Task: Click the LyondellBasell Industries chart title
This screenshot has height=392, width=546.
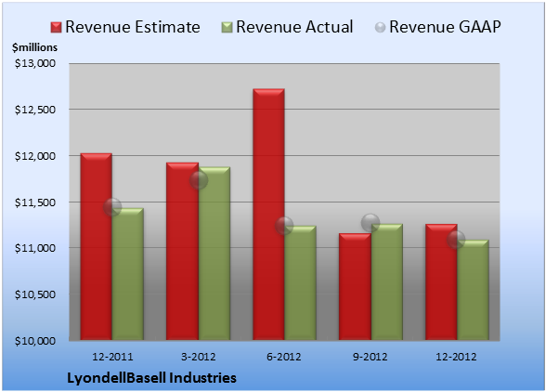Action: coord(151,378)
